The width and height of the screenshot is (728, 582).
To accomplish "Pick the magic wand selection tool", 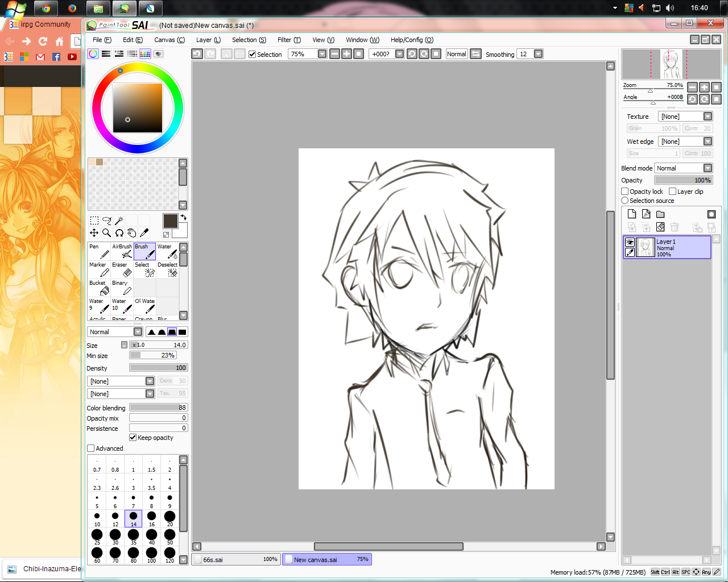I will [x=119, y=221].
